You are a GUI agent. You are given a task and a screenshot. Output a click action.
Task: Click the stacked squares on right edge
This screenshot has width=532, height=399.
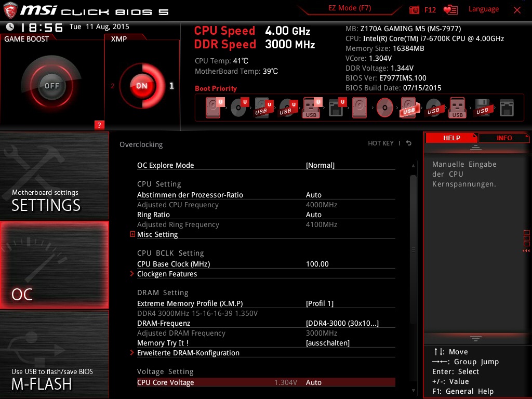tap(527, 238)
